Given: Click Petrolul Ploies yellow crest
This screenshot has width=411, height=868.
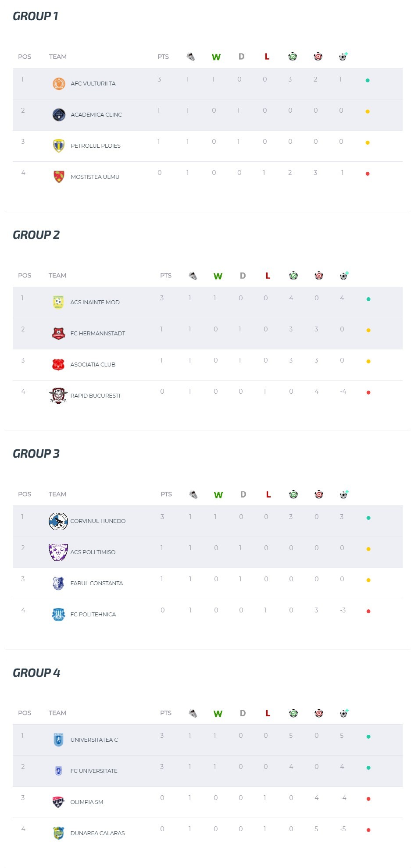Looking at the screenshot, I should pos(59,146).
